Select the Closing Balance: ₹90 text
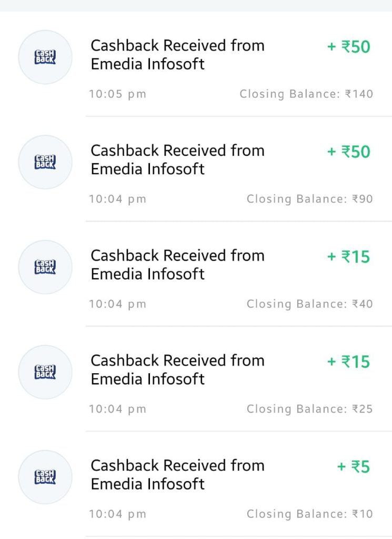392x539 pixels. click(x=309, y=199)
